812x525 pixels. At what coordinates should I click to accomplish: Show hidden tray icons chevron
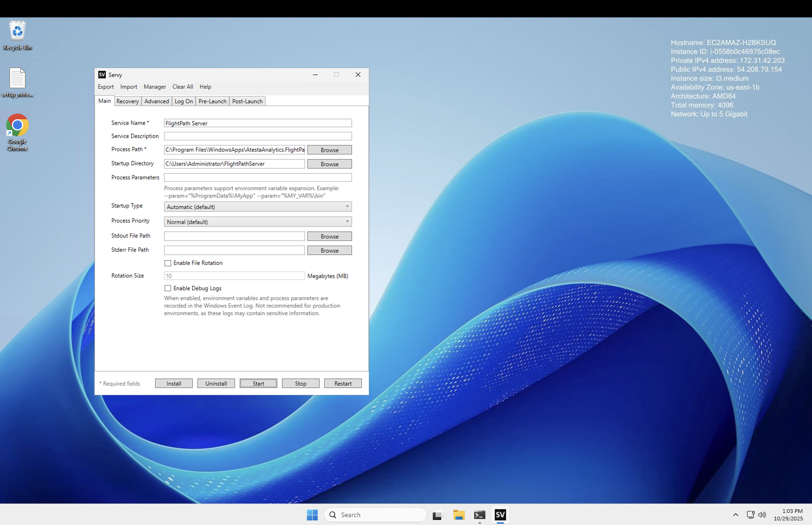click(735, 514)
